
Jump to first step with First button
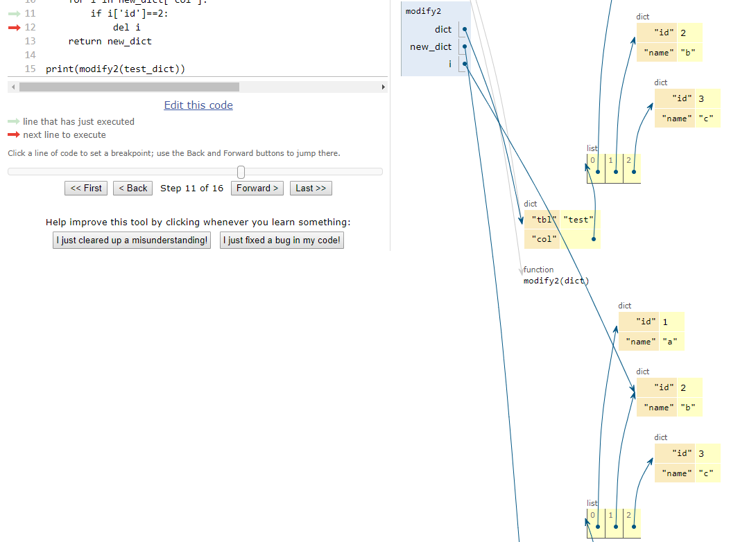point(86,189)
